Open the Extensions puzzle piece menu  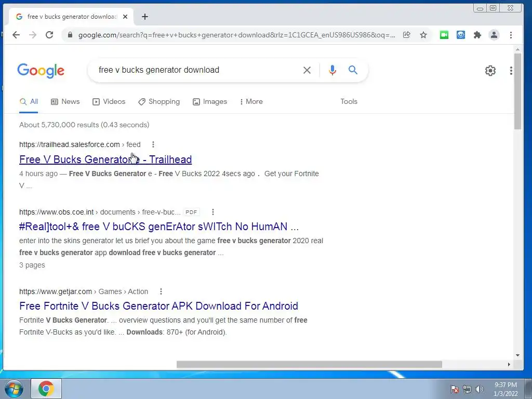(x=477, y=35)
